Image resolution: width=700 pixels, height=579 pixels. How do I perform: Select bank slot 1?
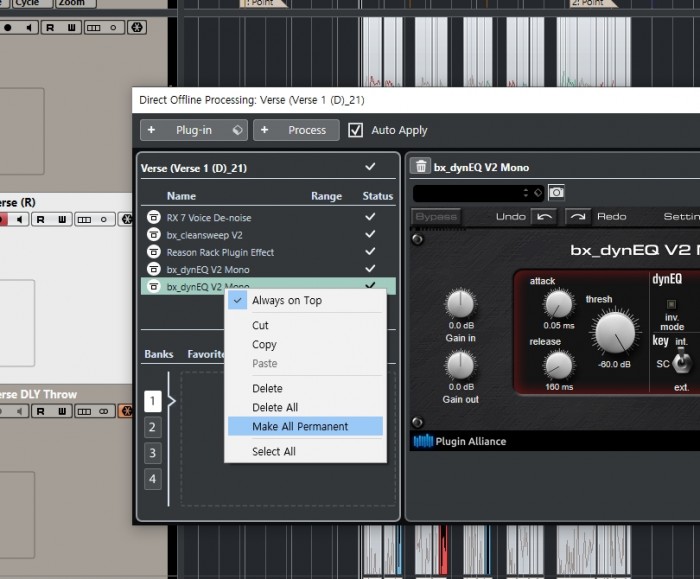click(x=153, y=401)
